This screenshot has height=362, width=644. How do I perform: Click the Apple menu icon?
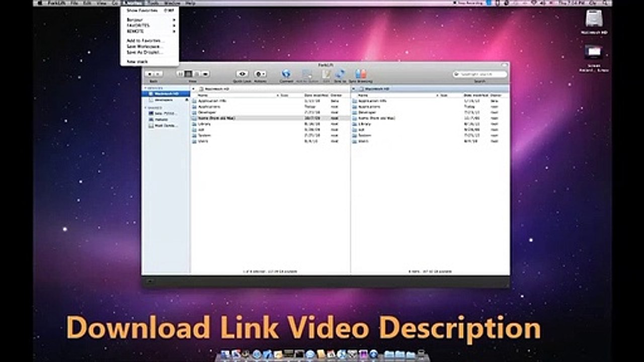[x=40, y=3]
